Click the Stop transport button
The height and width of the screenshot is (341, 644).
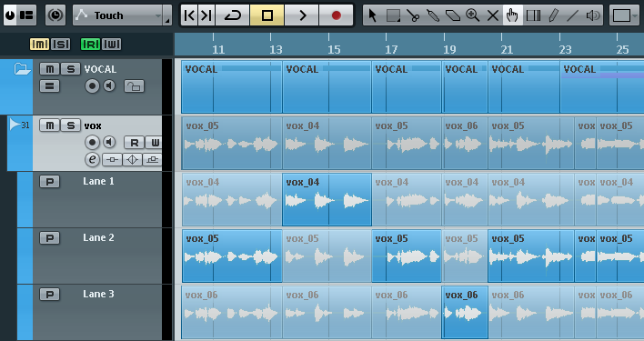click(267, 15)
